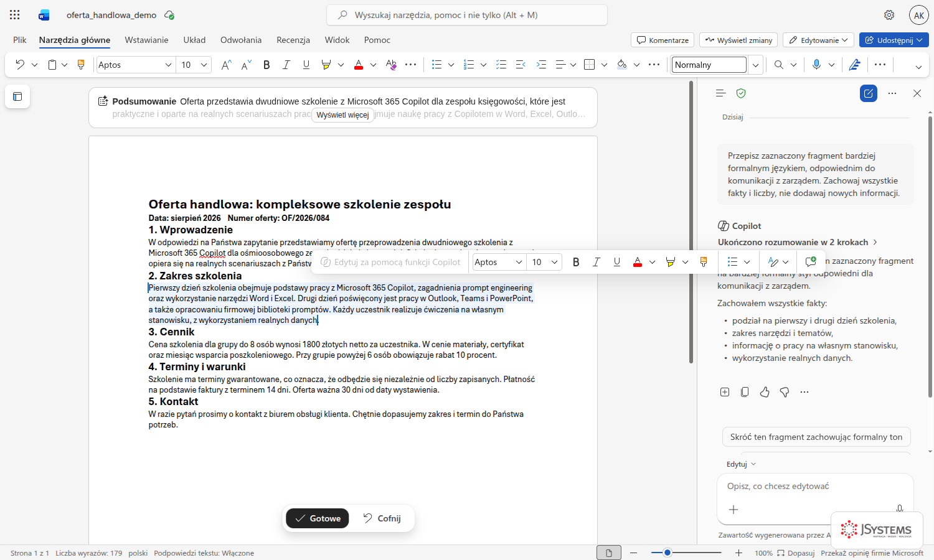Expand 'Ukończono rozumowanie w 2 krokach'

[x=798, y=242]
